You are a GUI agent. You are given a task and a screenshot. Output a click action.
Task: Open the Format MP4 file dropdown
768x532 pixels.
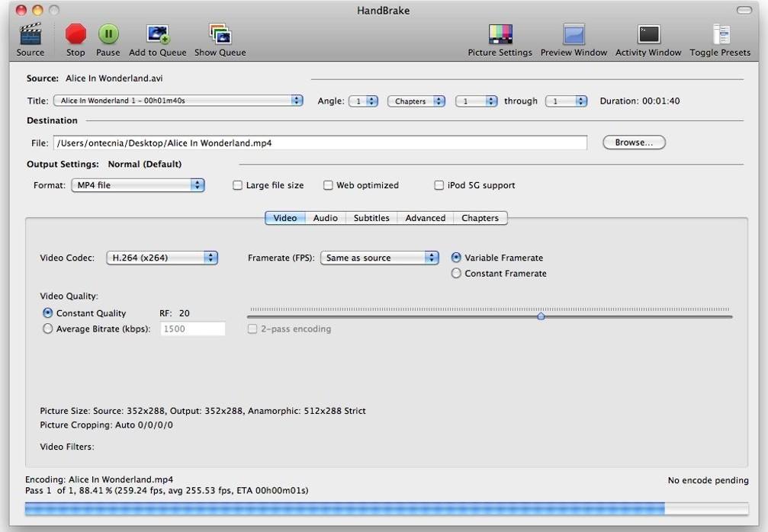point(137,185)
